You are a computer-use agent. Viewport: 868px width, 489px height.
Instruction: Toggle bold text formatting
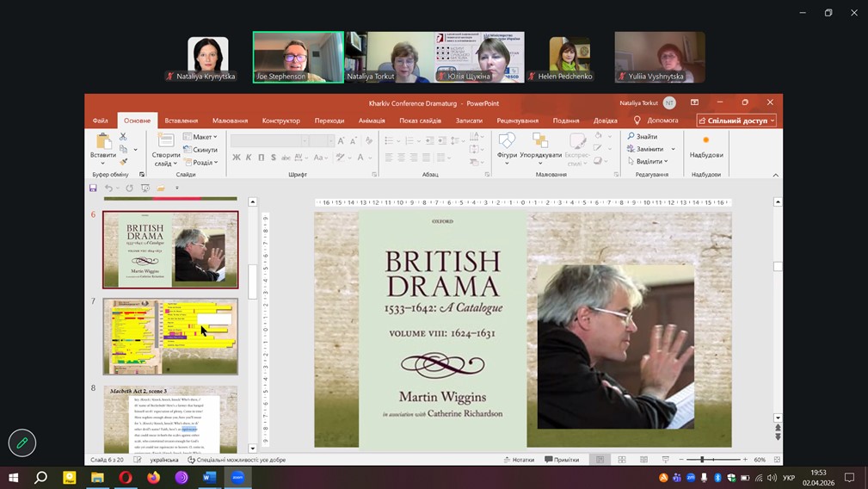click(237, 158)
